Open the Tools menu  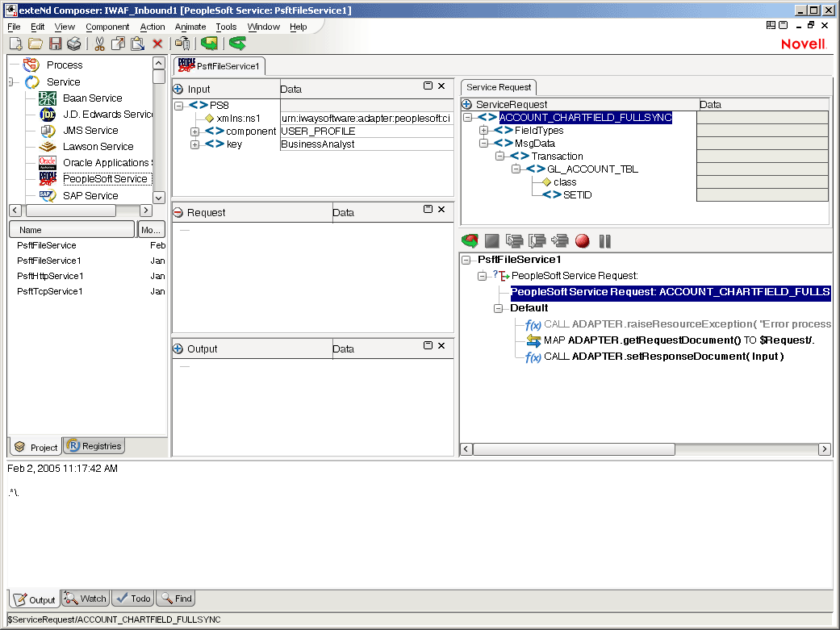coord(226,27)
